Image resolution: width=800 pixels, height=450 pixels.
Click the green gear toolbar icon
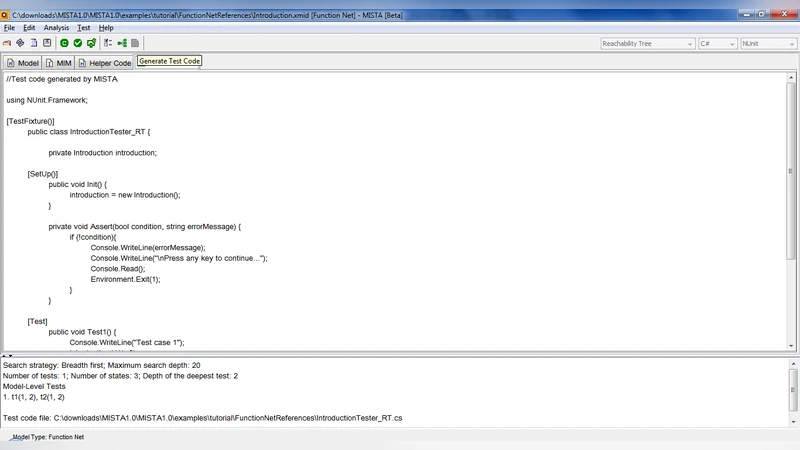pos(91,43)
